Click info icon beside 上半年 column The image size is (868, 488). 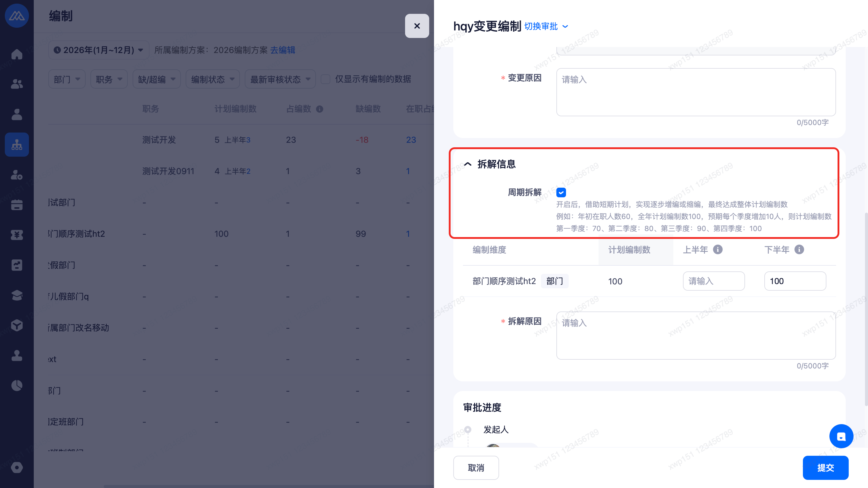pyautogui.click(x=718, y=249)
